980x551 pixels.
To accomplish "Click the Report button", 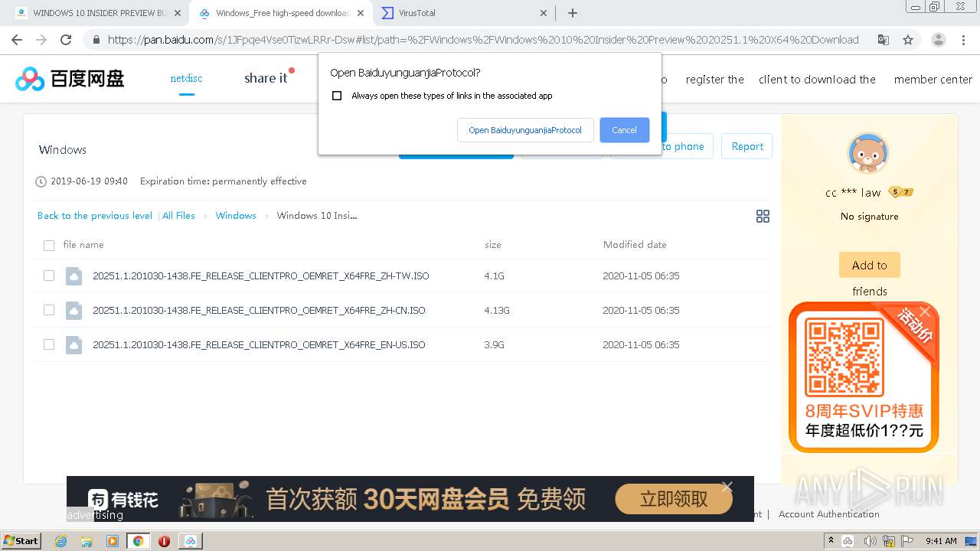I will coord(747,146).
